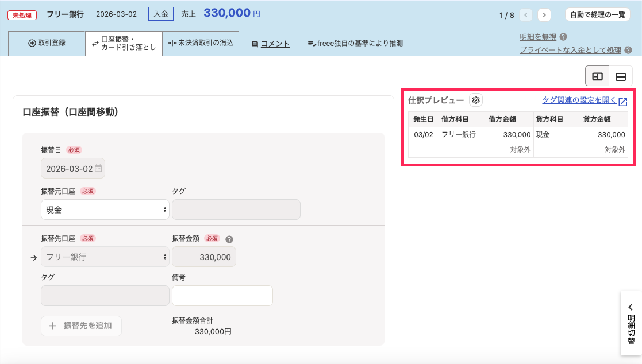
Task: Click the 備考 text field
Action: point(222,296)
